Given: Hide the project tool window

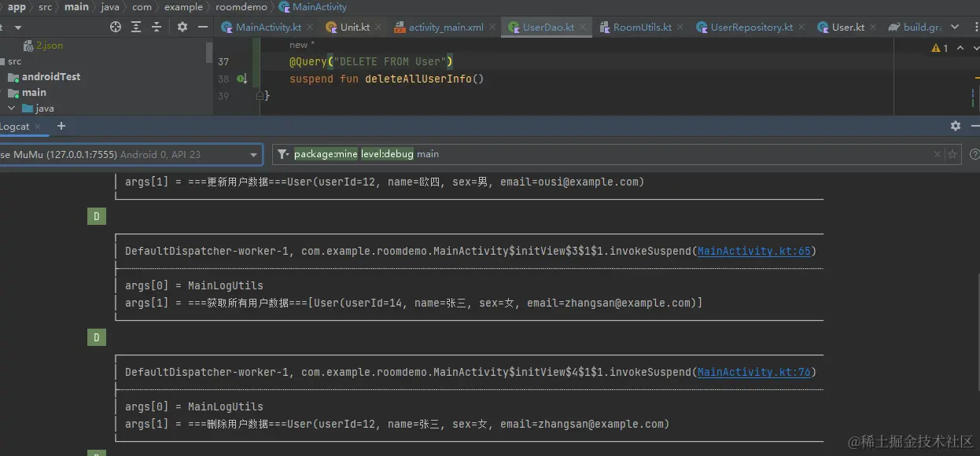Looking at the screenshot, I should 203,27.
